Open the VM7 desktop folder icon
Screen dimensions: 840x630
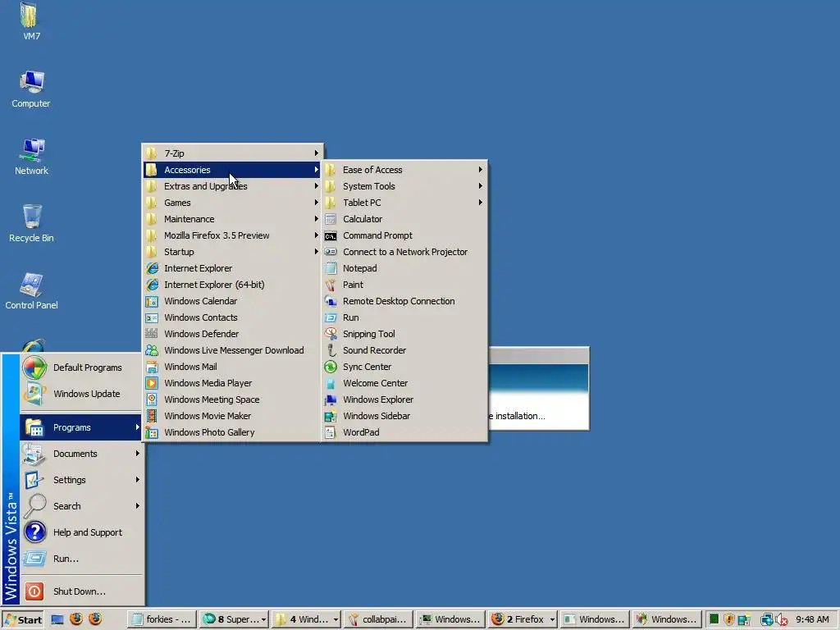[30, 16]
